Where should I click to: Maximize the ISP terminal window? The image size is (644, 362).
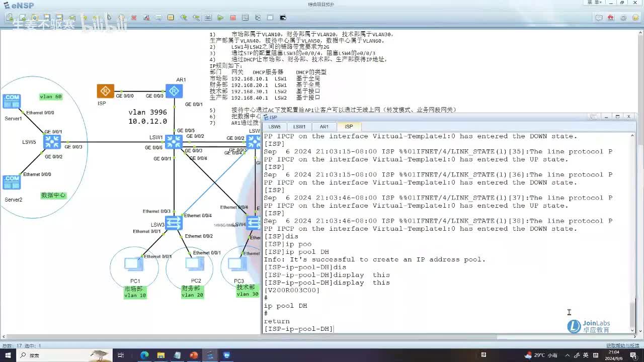click(x=617, y=117)
